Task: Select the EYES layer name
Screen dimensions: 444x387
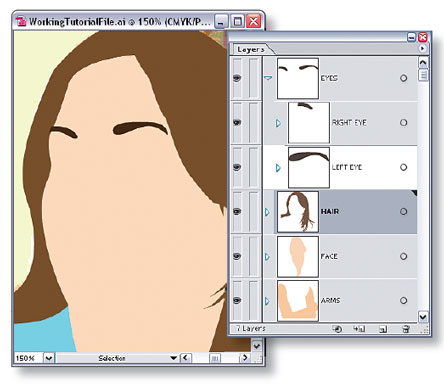Action: click(329, 78)
